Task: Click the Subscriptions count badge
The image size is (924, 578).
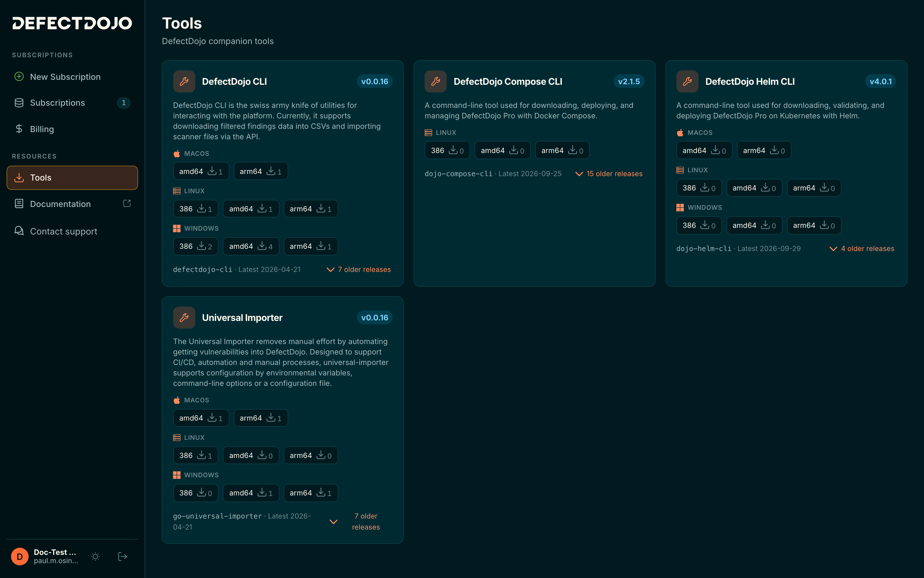Action: tap(123, 103)
